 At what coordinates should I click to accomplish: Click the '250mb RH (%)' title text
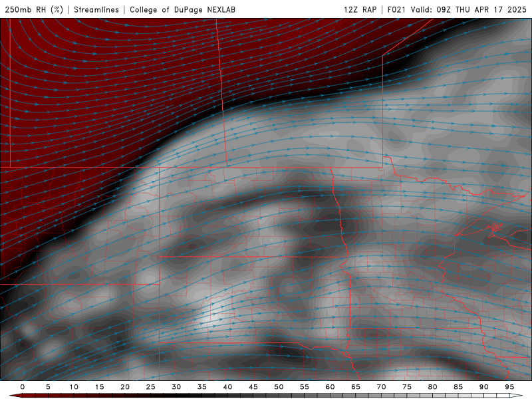(35, 9)
